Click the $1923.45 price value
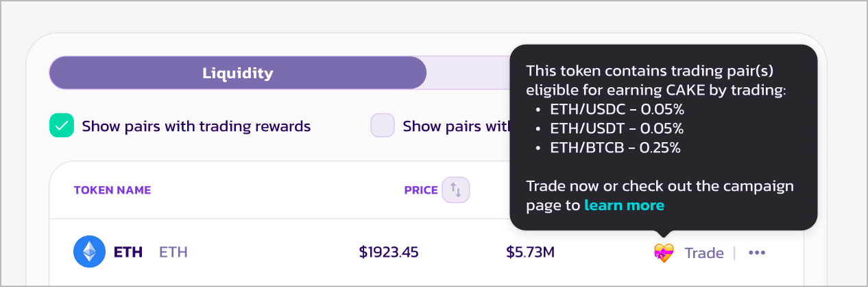Image resolution: width=868 pixels, height=287 pixels. pyautogui.click(x=389, y=252)
